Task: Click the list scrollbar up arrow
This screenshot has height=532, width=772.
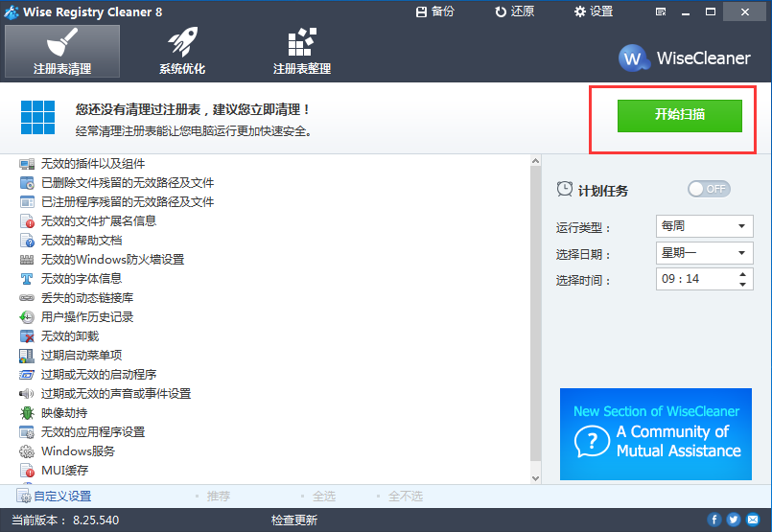Action: 536,161
